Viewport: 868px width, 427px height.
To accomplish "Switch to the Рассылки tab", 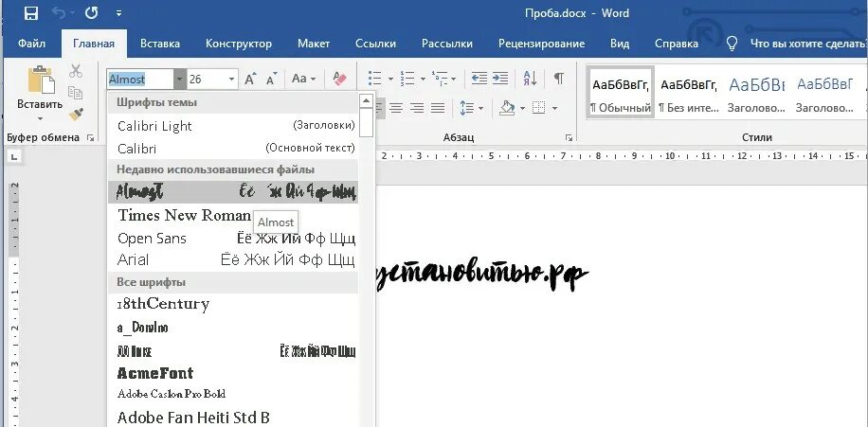I will pos(446,44).
